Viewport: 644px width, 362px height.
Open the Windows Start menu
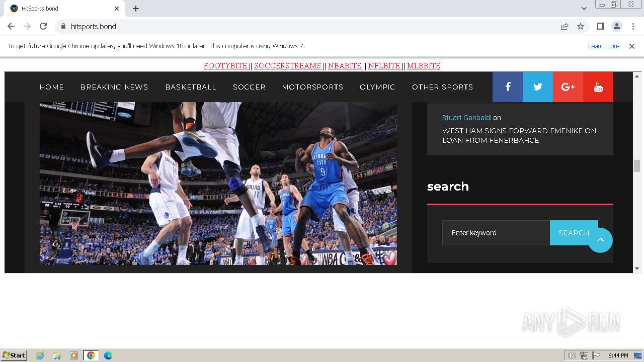[14, 355]
